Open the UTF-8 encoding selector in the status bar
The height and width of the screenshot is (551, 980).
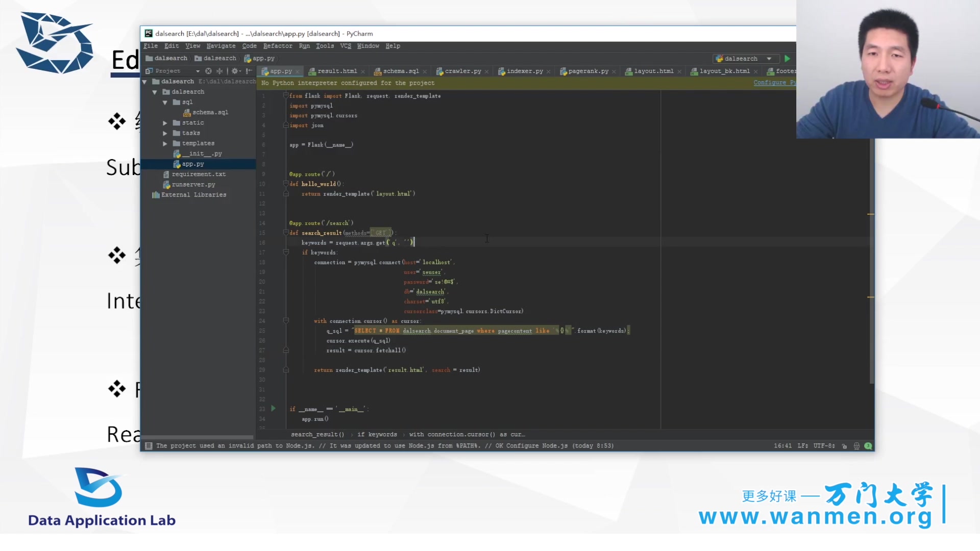[x=823, y=446]
